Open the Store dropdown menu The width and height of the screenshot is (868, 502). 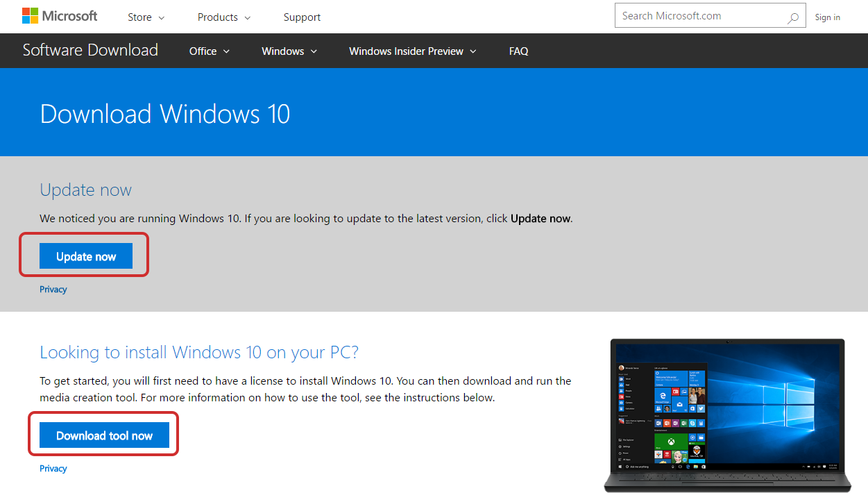click(x=146, y=17)
